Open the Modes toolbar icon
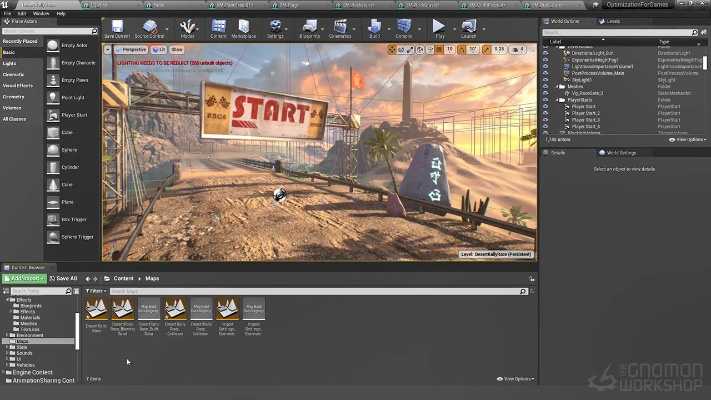The height and width of the screenshot is (400, 711). point(187,27)
